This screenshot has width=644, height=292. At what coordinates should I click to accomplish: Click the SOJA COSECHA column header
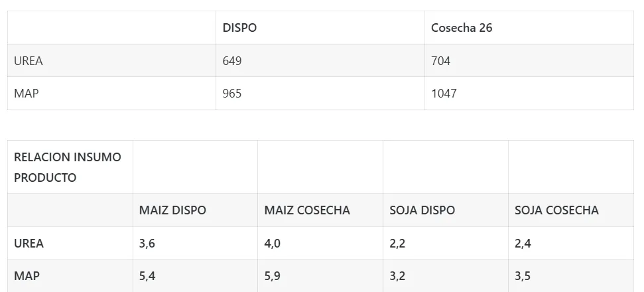coord(556,210)
